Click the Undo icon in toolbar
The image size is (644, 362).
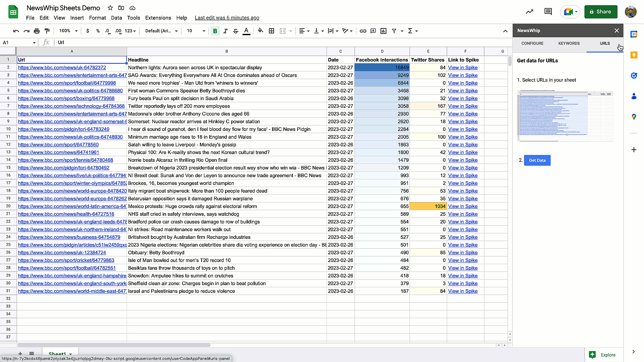tap(16, 31)
